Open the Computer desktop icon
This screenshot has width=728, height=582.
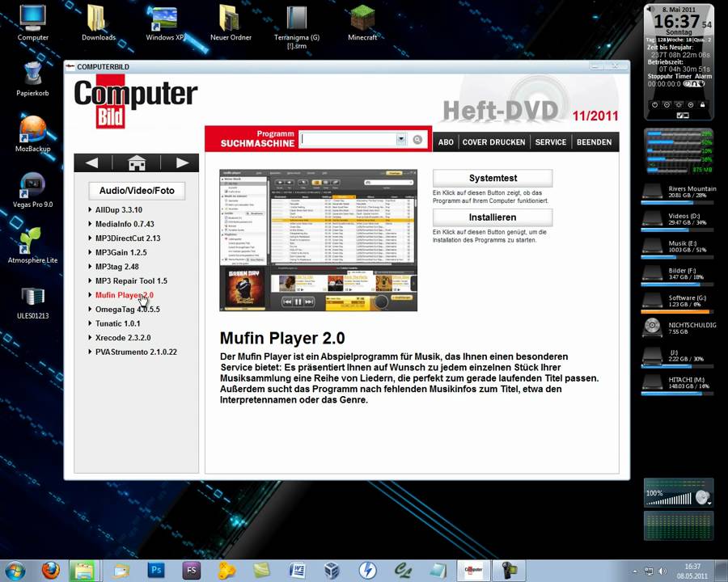click(x=32, y=23)
